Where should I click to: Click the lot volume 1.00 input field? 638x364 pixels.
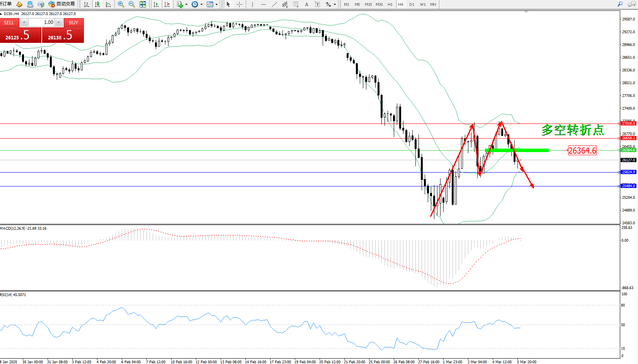pyautogui.click(x=42, y=22)
